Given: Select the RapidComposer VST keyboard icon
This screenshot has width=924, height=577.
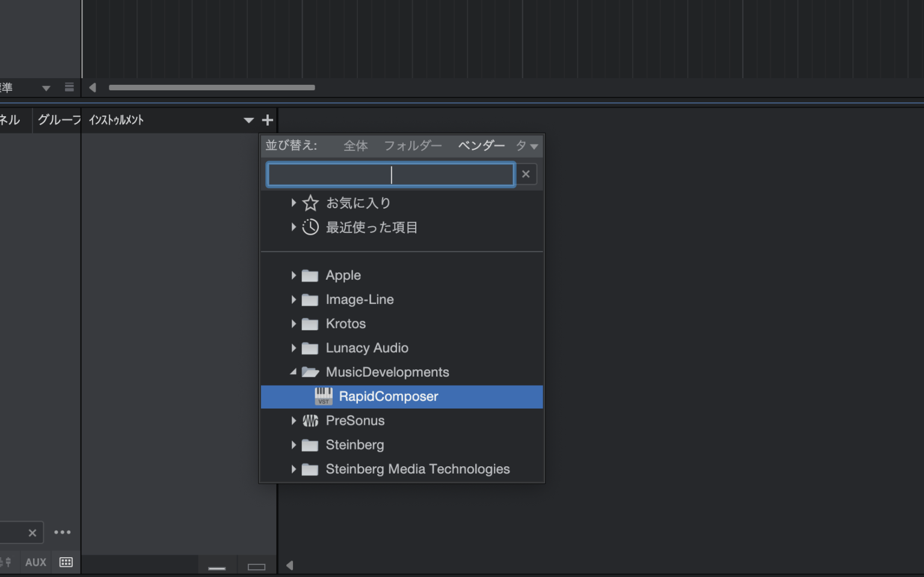Looking at the screenshot, I should 322,396.
